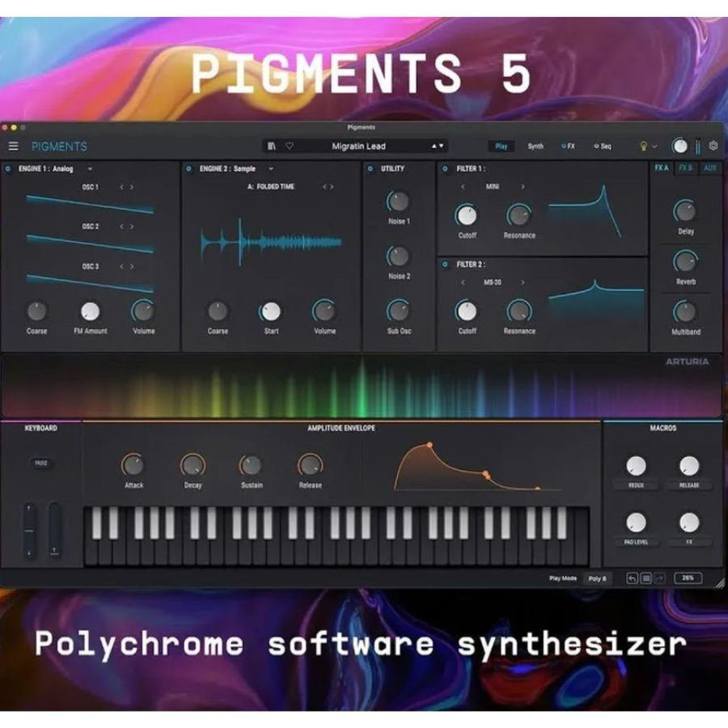Open the FX tab
728x728 pixels.
point(568,146)
